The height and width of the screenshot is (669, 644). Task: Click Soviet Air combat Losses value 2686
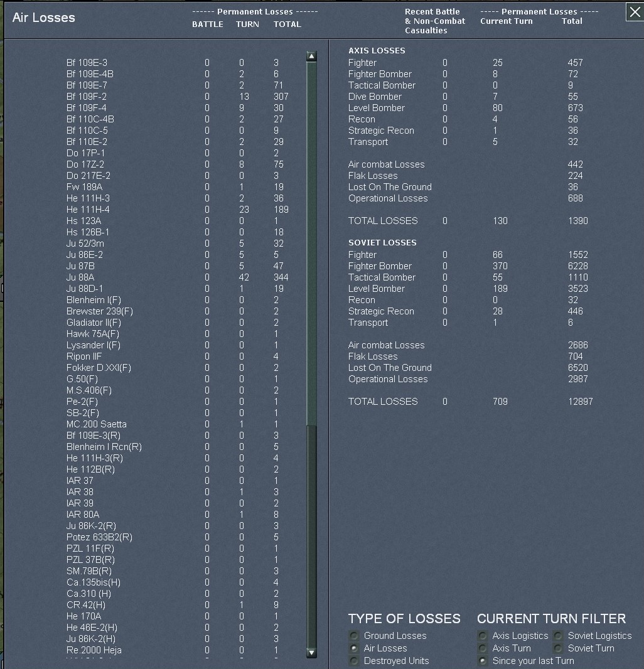578,345
